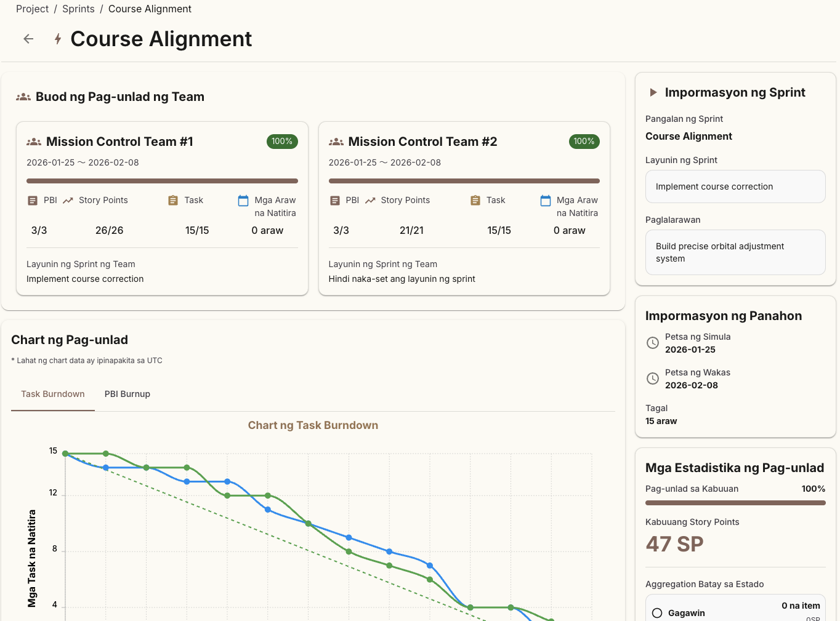
Task: Switch to the PBI Burnup tab
Action: tap(127, 394)
